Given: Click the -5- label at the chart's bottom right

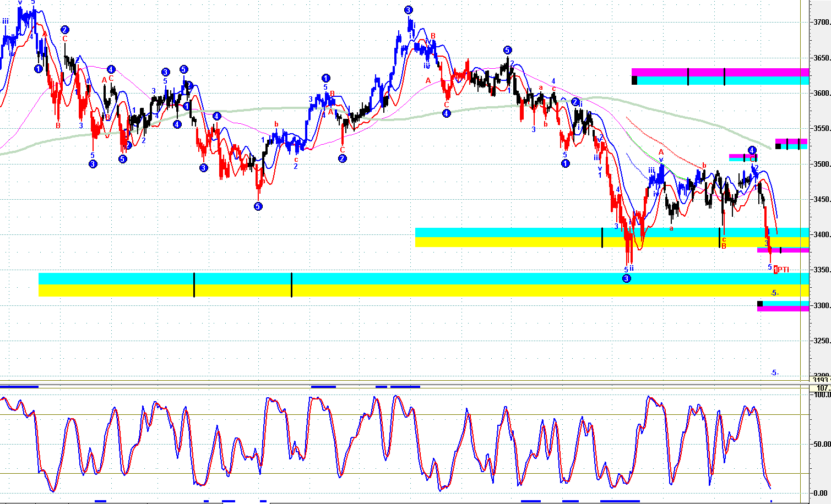Looking at the screenshot, I should pyautogui.click(x=774, y=372).
